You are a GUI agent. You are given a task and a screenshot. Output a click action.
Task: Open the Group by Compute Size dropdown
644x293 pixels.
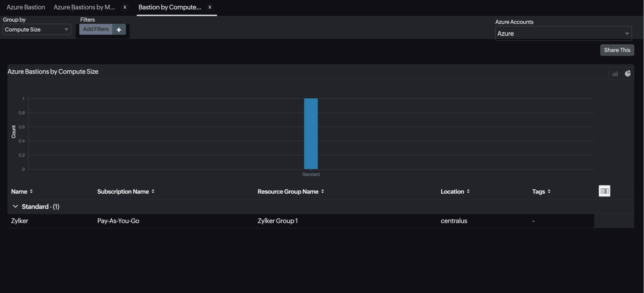pyautogui.click(x=37, y=29)
